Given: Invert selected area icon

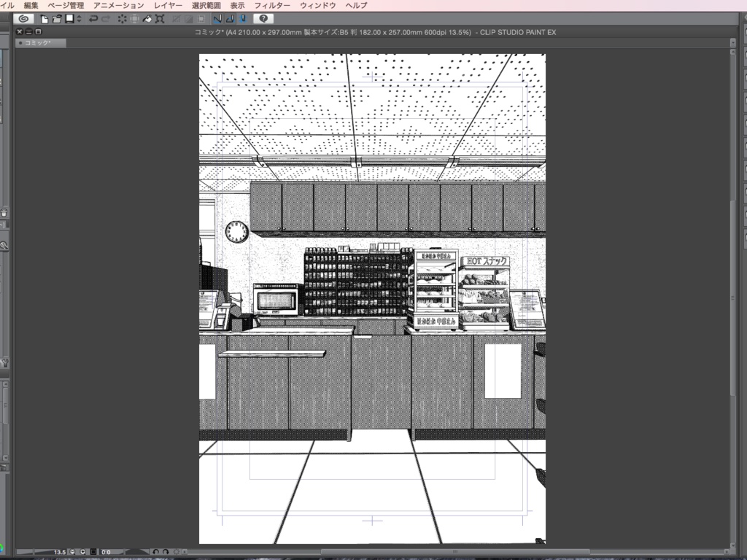Looking at the screenshot, I should [189, 19].
